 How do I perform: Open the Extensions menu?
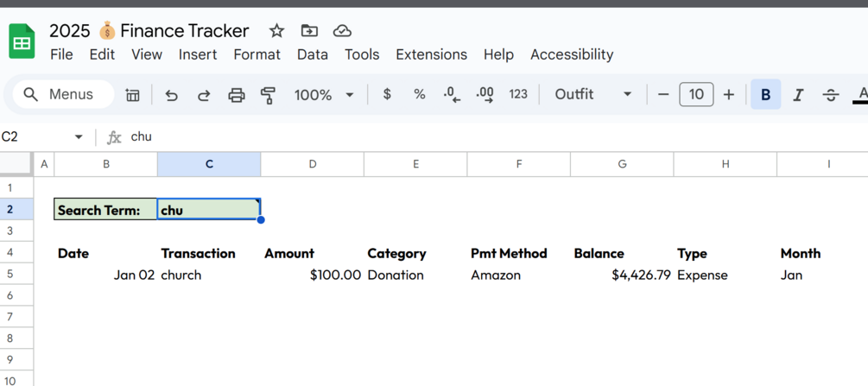click(431, 54)
